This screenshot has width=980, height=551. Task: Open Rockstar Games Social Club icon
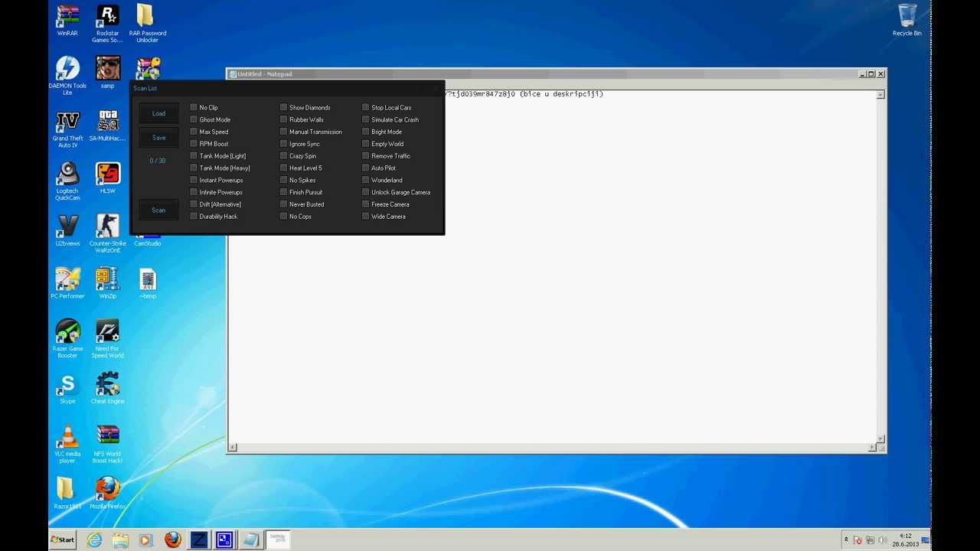pyautogui.click(x=107, y=24)
